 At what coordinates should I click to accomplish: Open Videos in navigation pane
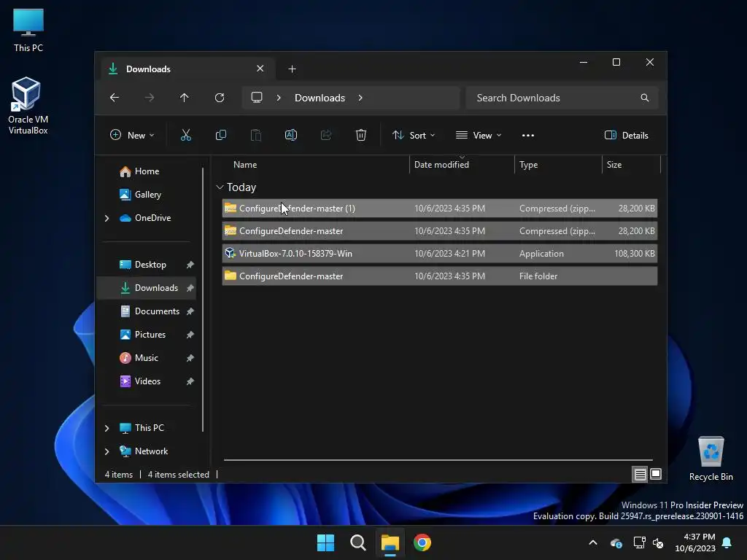coord(147,381)
